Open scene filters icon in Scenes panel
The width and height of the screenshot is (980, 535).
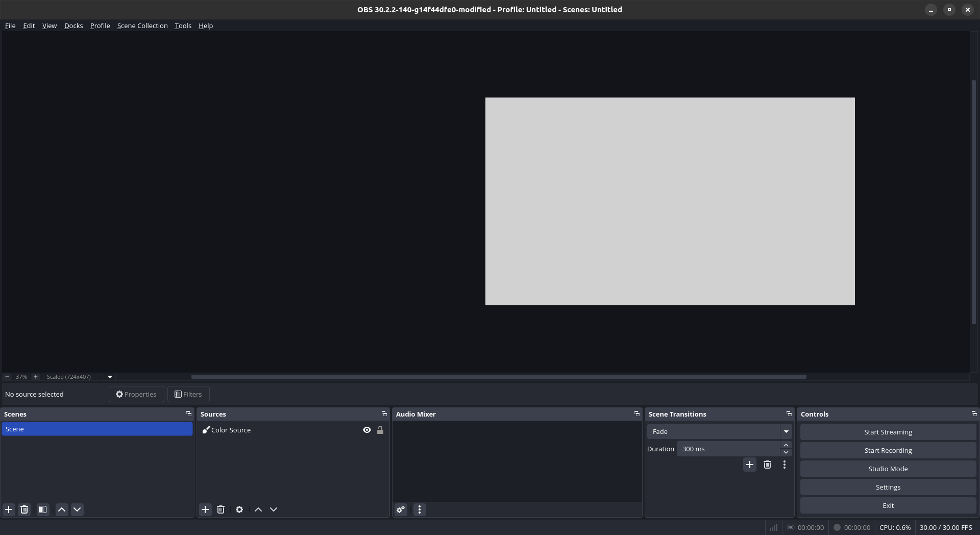(43, 509)
